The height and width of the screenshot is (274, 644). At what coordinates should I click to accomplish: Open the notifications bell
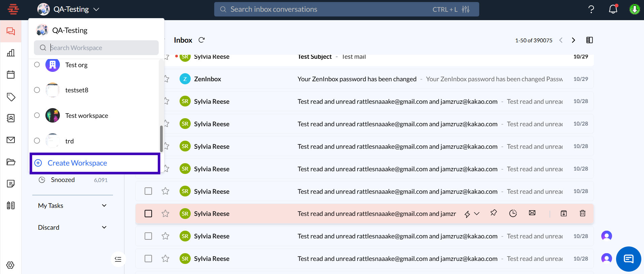[x=613, y=9]
